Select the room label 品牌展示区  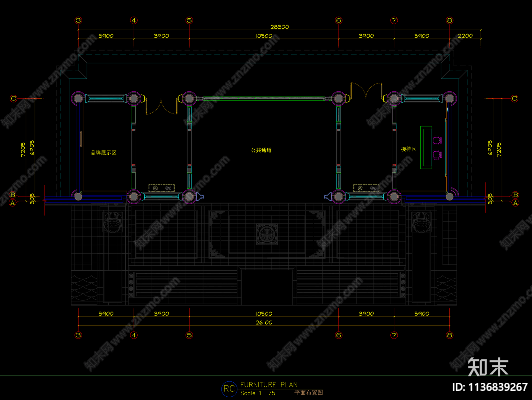point(103,153)
